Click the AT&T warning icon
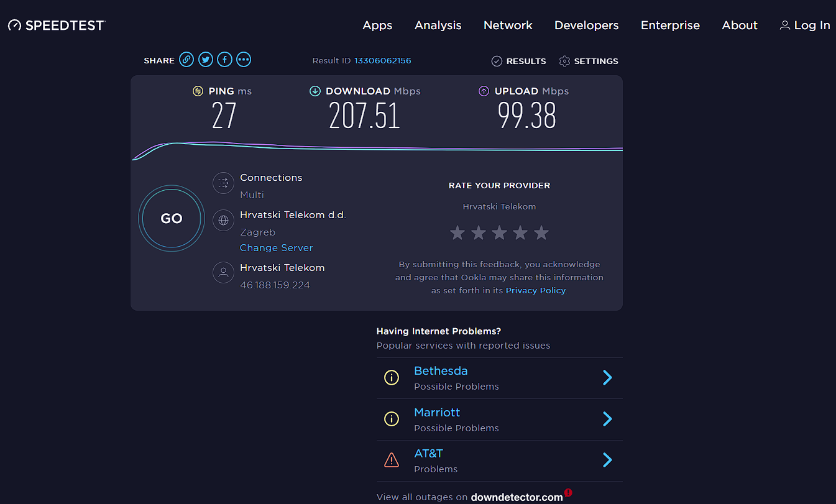 (391, 460)
